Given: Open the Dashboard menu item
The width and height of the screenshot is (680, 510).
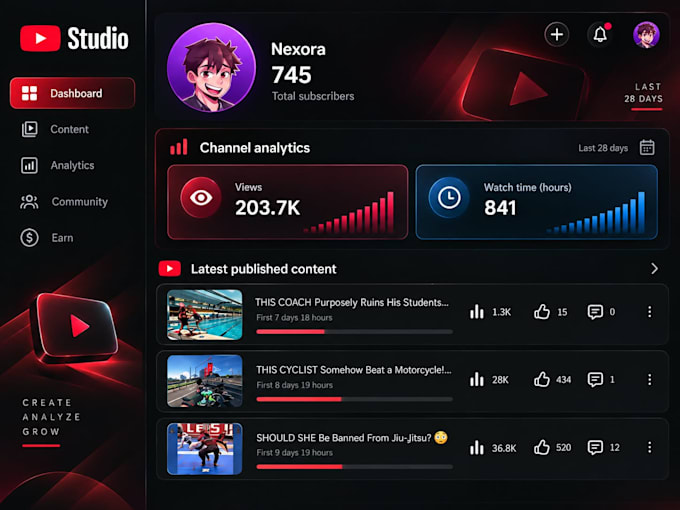Looking at the screenshot, I should pos(72,93).
